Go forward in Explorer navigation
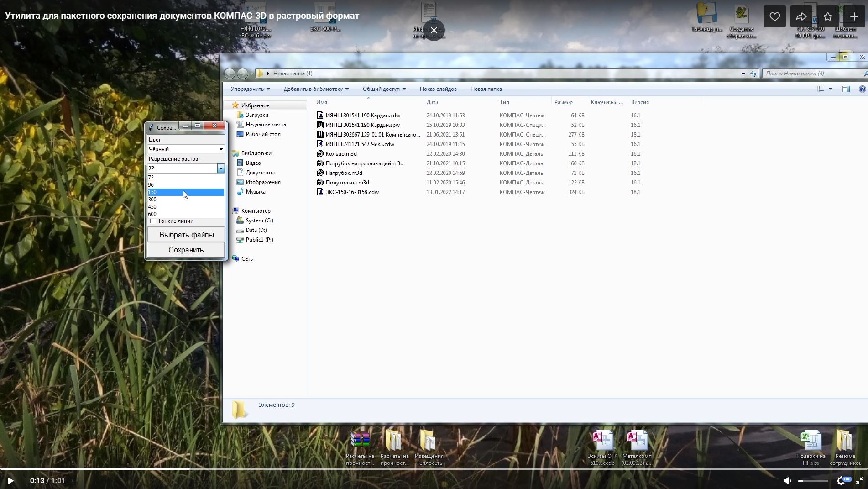Image resolution: width=868 pixels, height=489 pixels. [x=242, y=74]
